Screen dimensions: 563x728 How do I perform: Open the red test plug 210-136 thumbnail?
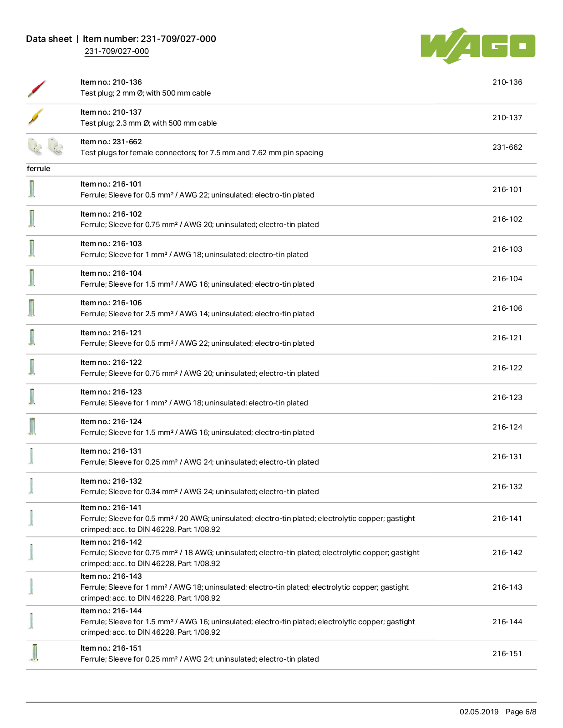[37, 88]
